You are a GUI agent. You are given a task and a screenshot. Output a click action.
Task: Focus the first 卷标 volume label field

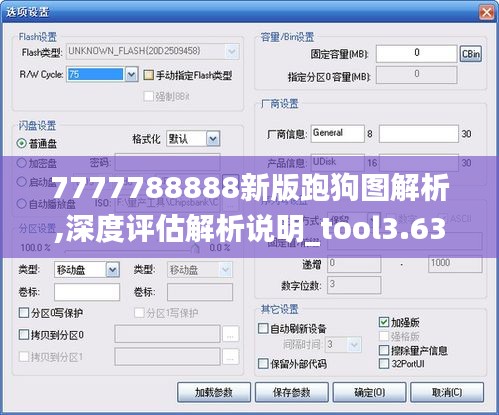pos(87,292)
